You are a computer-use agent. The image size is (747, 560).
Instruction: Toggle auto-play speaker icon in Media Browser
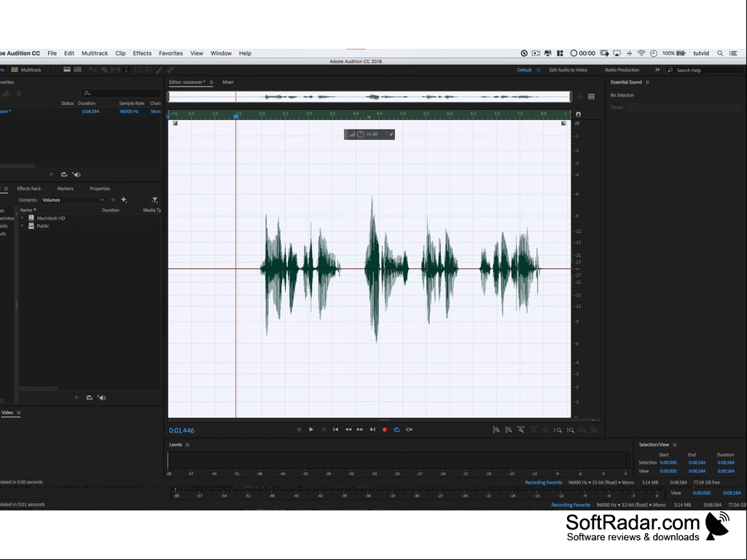[101, 398]
